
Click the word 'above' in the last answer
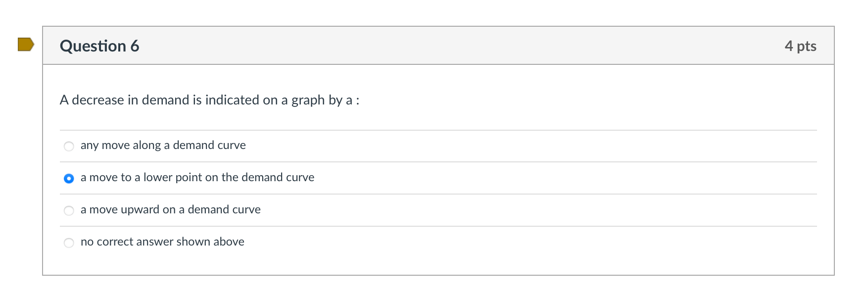coord(229,242)
